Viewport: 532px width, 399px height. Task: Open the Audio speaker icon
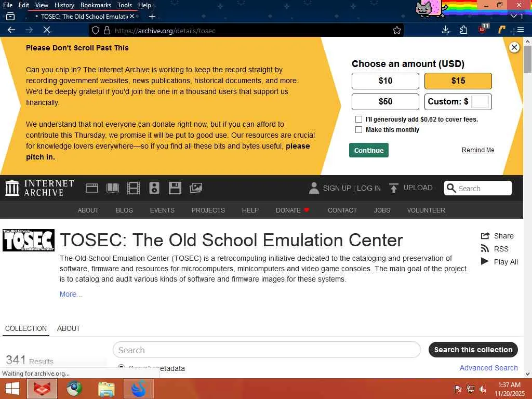(x=154, y=188)
